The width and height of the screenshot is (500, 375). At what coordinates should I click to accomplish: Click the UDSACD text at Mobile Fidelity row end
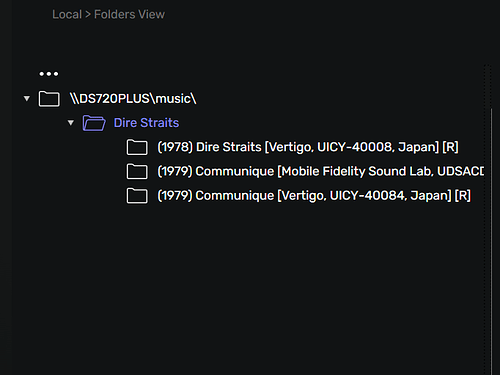tap(460, 171)
